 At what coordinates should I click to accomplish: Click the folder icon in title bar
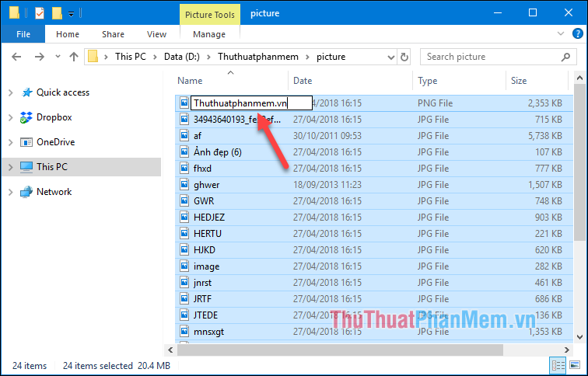coord(14,12)
